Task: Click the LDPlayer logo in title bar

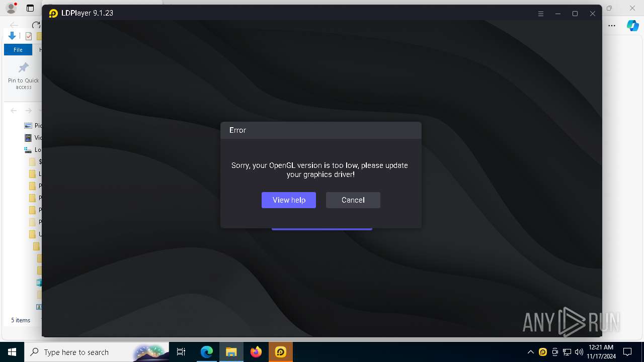Action: pyautogui.click(x=53, y=14)
